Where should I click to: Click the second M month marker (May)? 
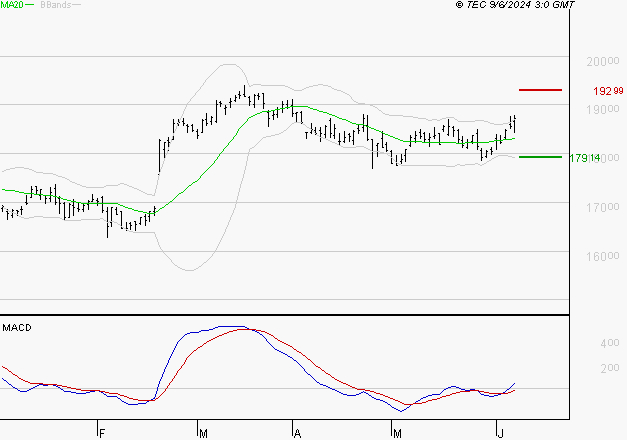click(397, 434)
